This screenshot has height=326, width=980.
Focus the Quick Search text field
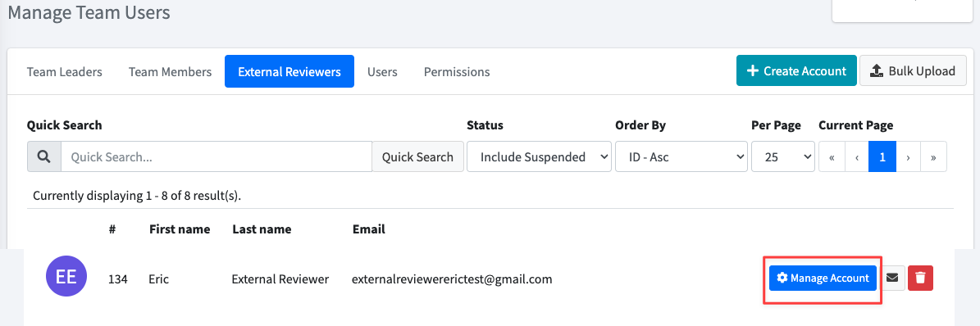217,156
